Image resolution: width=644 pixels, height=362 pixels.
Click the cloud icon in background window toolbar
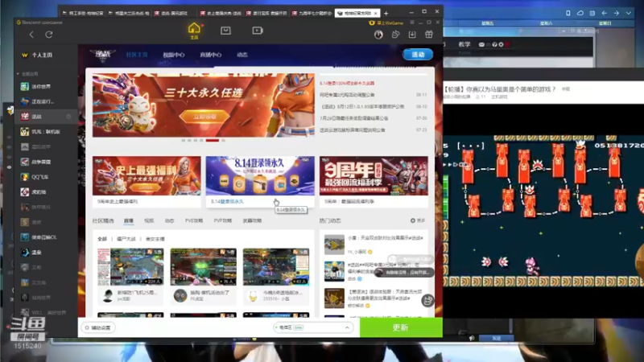[580, 13]
